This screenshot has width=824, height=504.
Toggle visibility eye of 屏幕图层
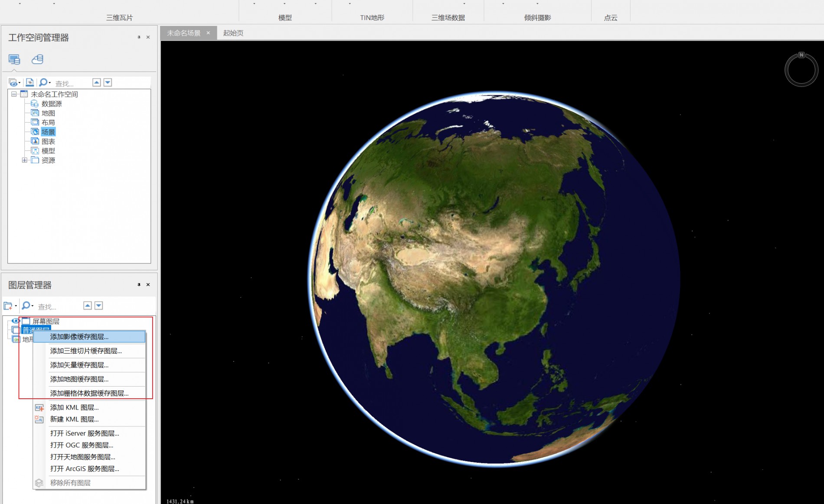point(15,321)
